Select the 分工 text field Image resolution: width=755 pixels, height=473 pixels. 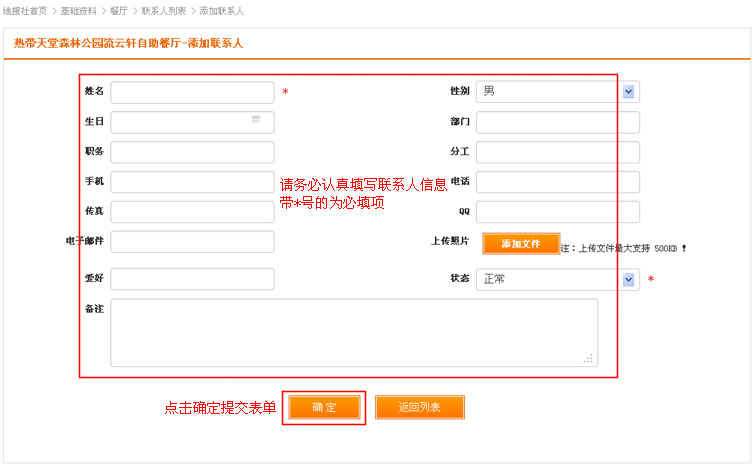click(557, 152)
